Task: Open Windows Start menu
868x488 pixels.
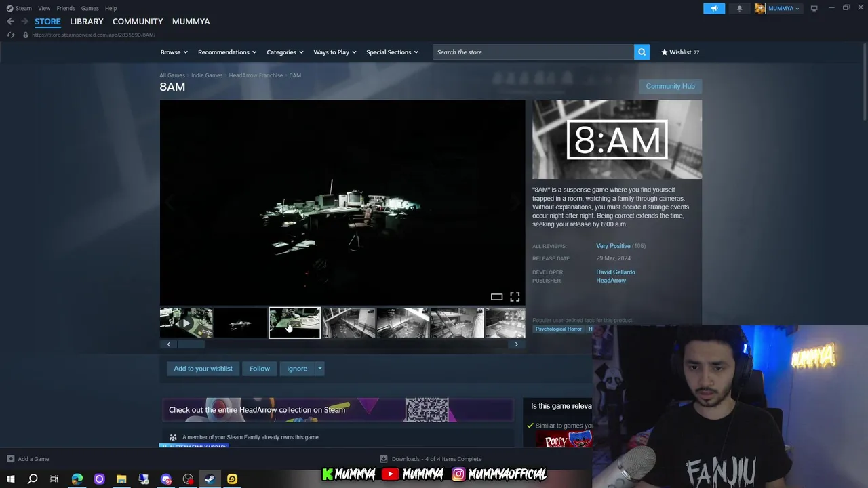Action: pyautogui.click(x=10, y=479)
